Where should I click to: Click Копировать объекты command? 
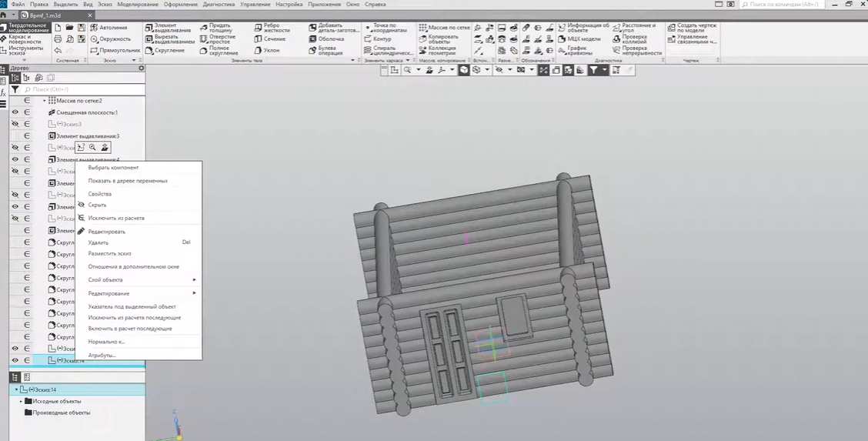[x=439, y=38]
